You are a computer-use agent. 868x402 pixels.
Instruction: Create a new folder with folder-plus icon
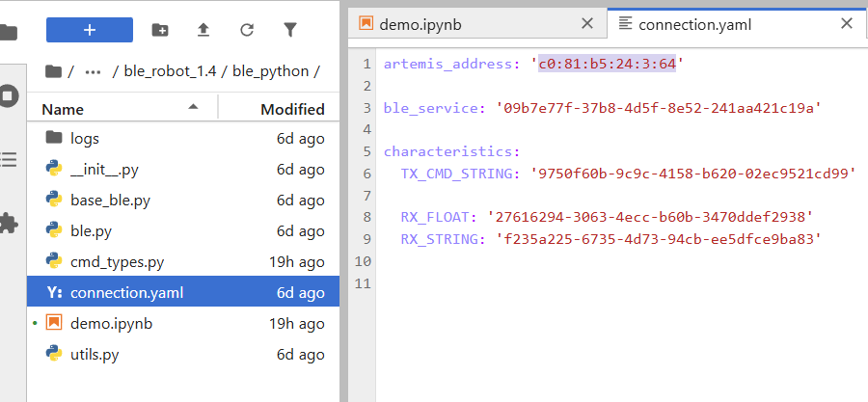pyautogui.click(x=160, y=30)
